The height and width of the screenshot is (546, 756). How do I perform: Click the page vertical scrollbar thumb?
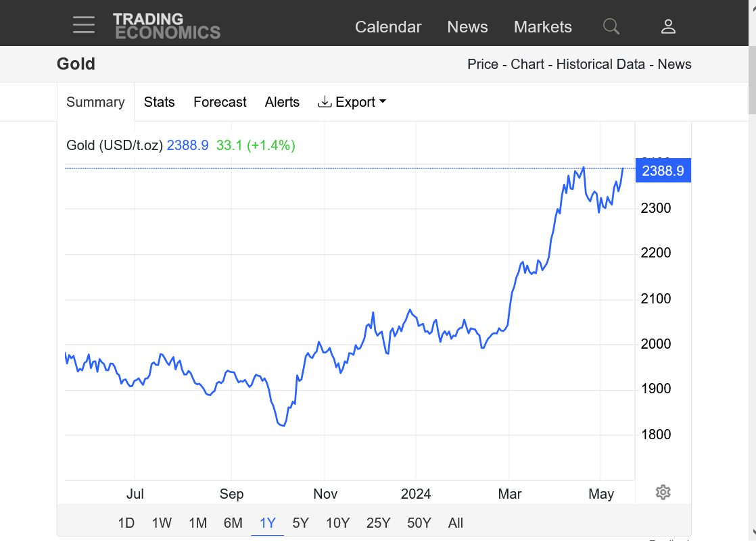click(751, 81)
